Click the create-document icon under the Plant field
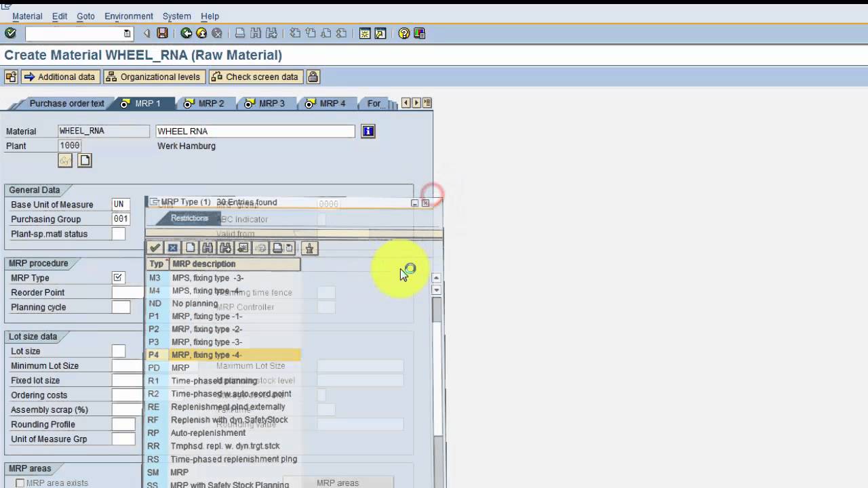 (x=85, y=160)
